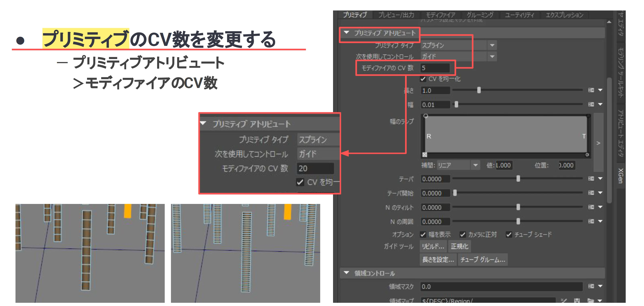Viewport: 644px width, 306px height.
Task: Click the CV 数 field showing 20 in the inset
Action: (x=316, y=168)
